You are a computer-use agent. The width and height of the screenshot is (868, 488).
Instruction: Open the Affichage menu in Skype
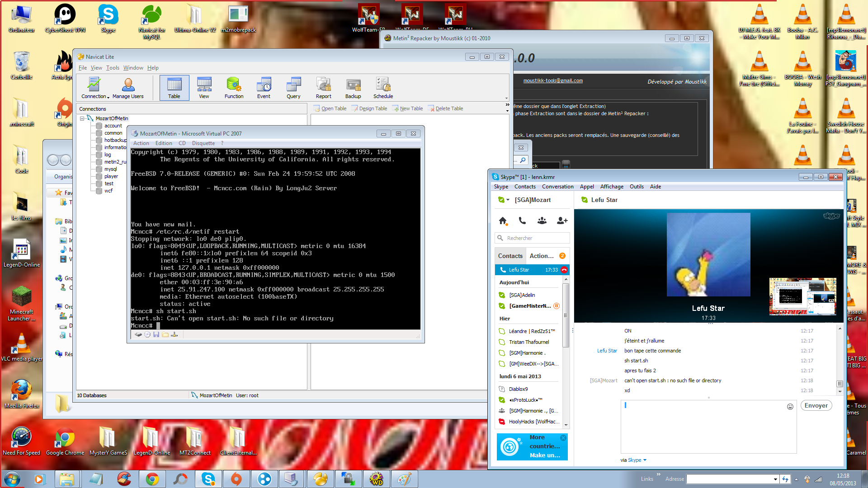pyautogui.click(x=612, y=187)
